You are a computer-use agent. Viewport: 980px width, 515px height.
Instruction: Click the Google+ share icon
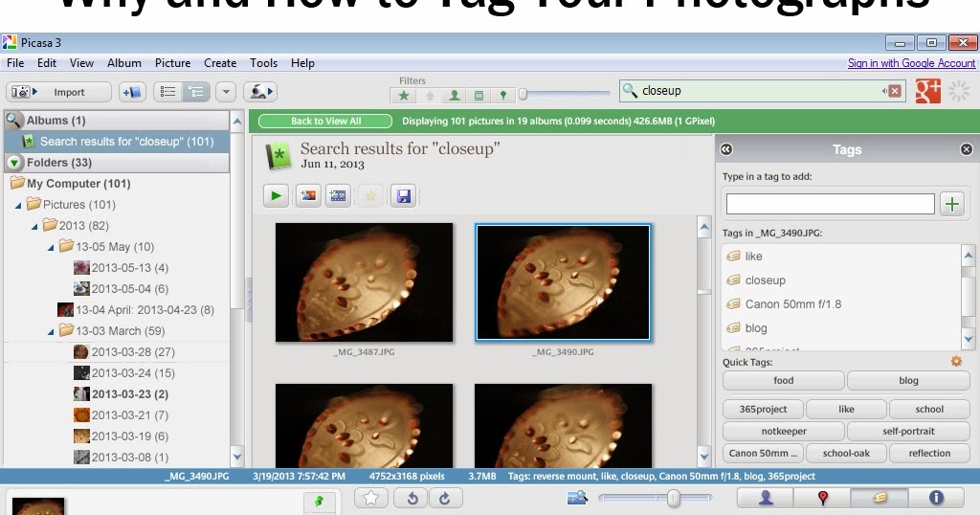pos(927,91)
